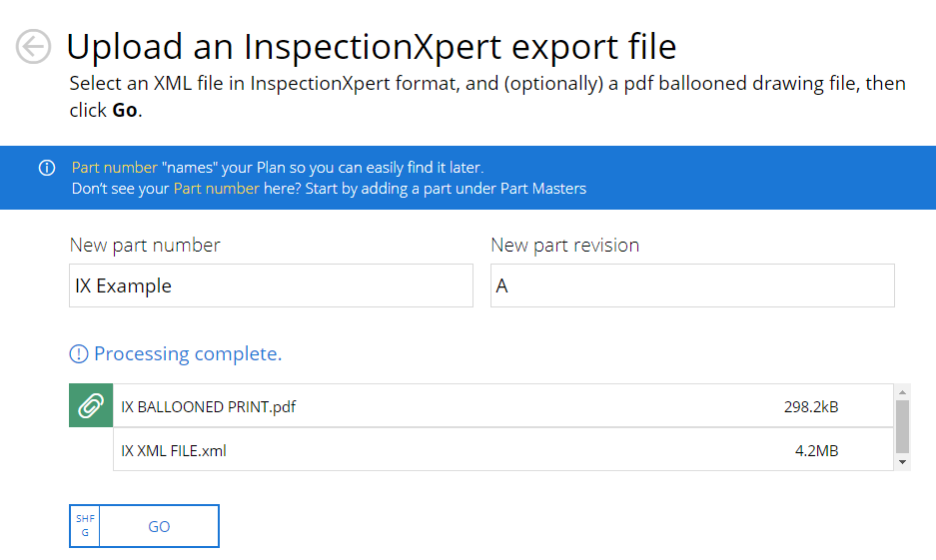Click the back arrow icon beside the heading
The height and width of the screenshot is (560, 936).
point(33,47)
